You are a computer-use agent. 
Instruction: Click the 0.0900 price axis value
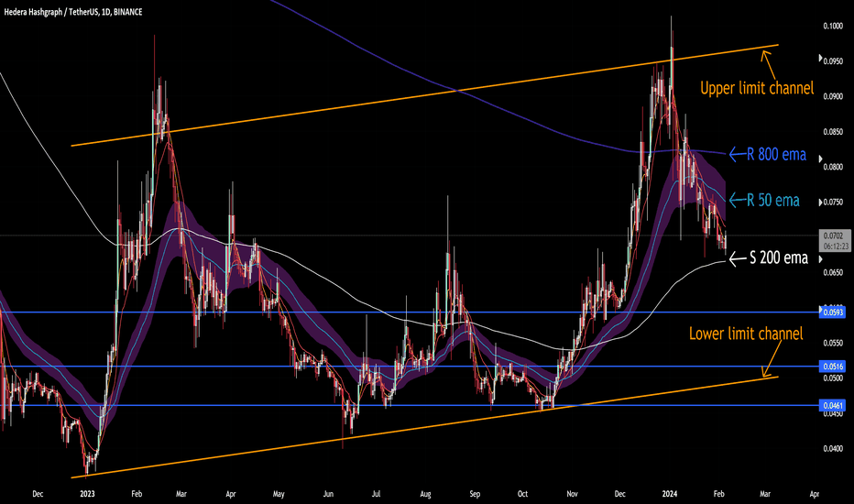[833, 96]
